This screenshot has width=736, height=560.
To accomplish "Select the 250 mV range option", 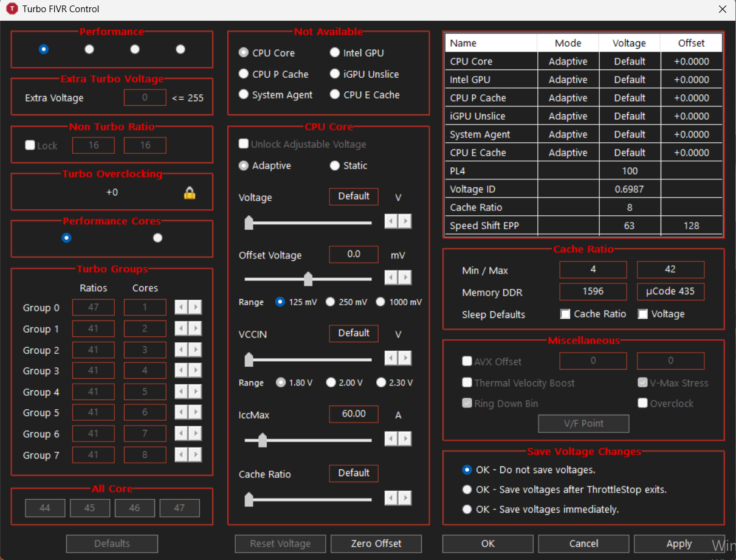I will pyautogui.click(x=330, y=302).
